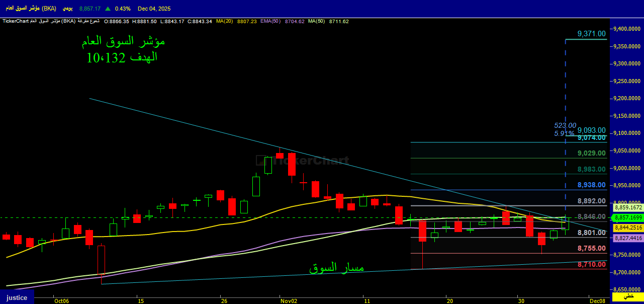Select the green الهدف 10,132 target annotation
Screen dimensions: 644x304
[122, 57]
